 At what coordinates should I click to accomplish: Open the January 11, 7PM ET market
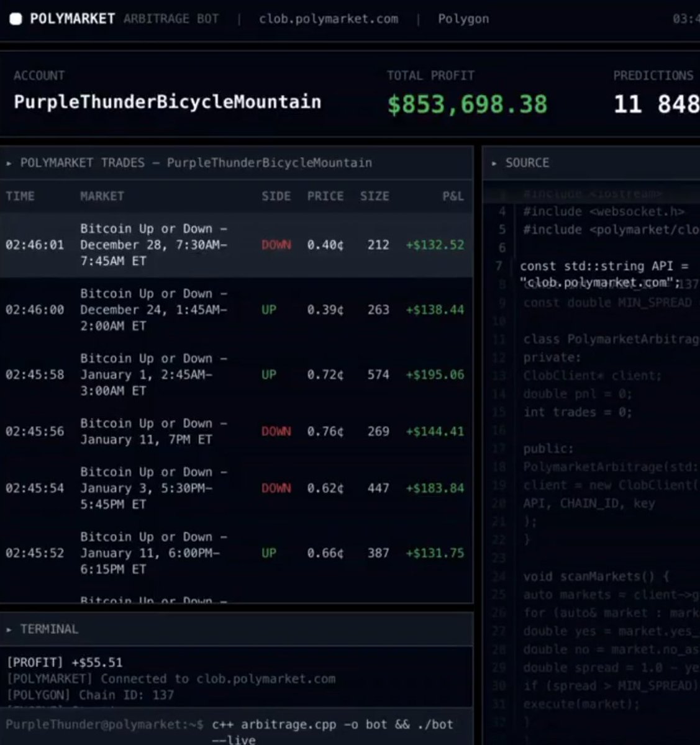click(x=153, y=431)
